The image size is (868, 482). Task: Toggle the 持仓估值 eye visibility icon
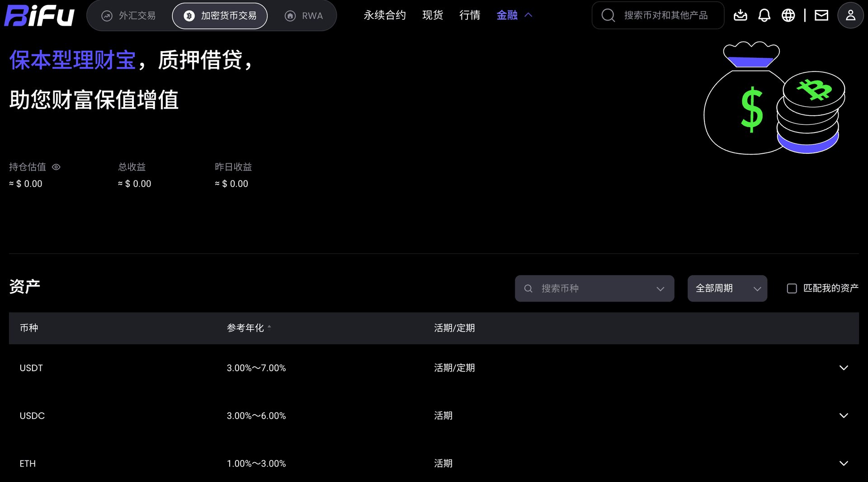pyautogui.click(x=56, y=167)
